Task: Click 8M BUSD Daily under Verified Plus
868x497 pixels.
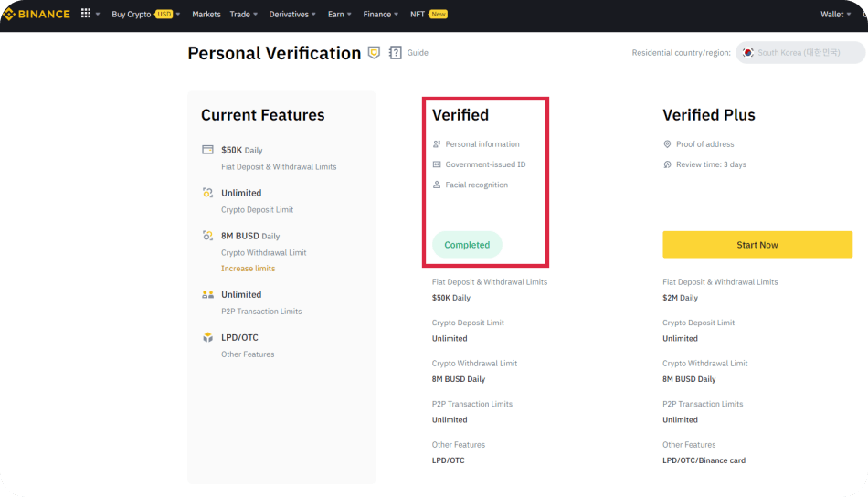Action: [x=689, y=379]
